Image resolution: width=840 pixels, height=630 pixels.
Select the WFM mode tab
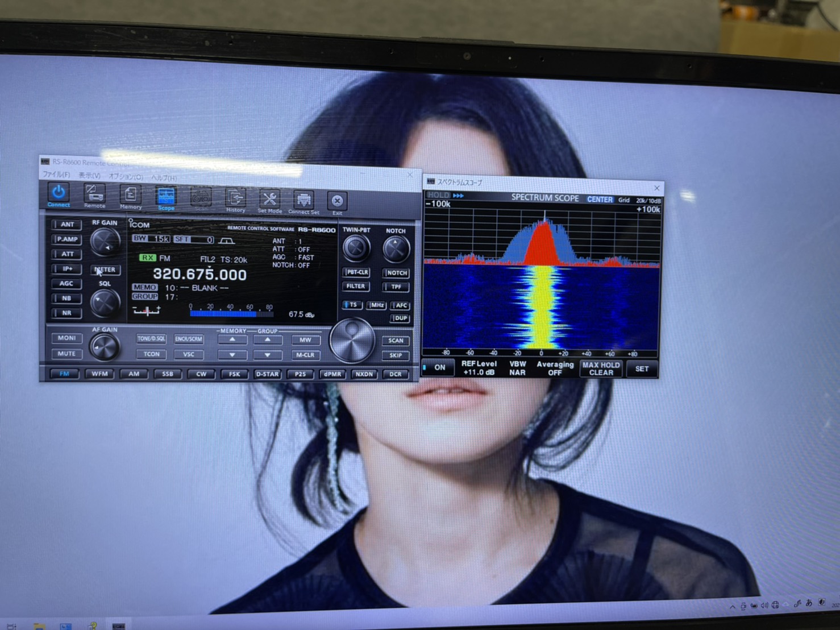[x=99, y=374]
